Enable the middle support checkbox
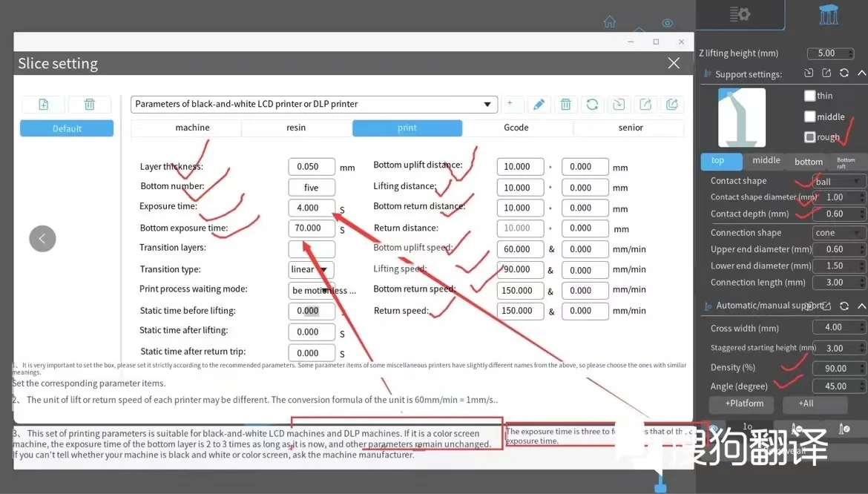868x494 pixels. point(810,116)
